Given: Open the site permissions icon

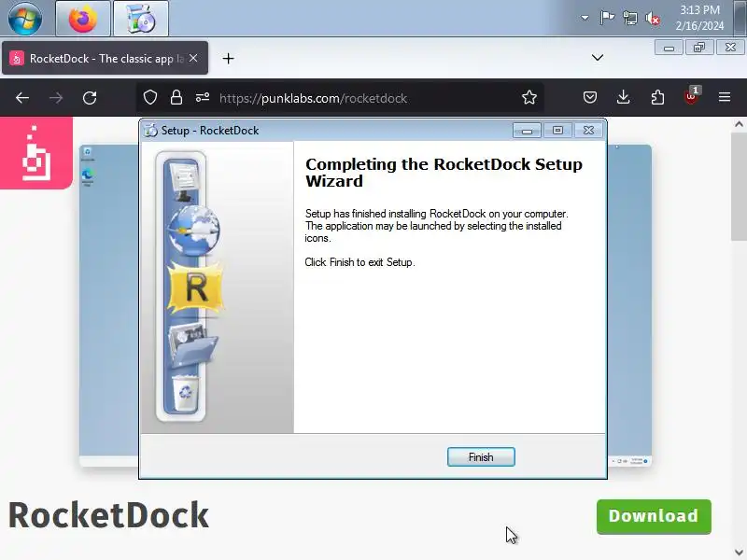Looking at the screenshot, I should coord(203,98).
